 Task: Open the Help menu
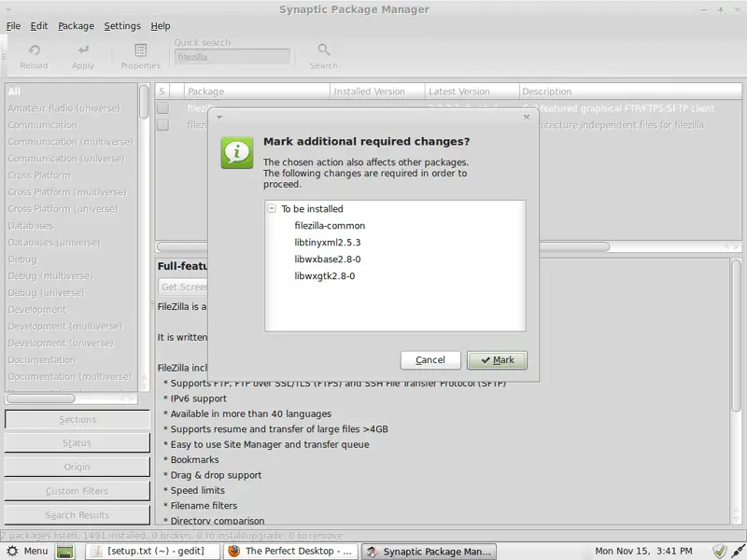(x=161, y=26)
